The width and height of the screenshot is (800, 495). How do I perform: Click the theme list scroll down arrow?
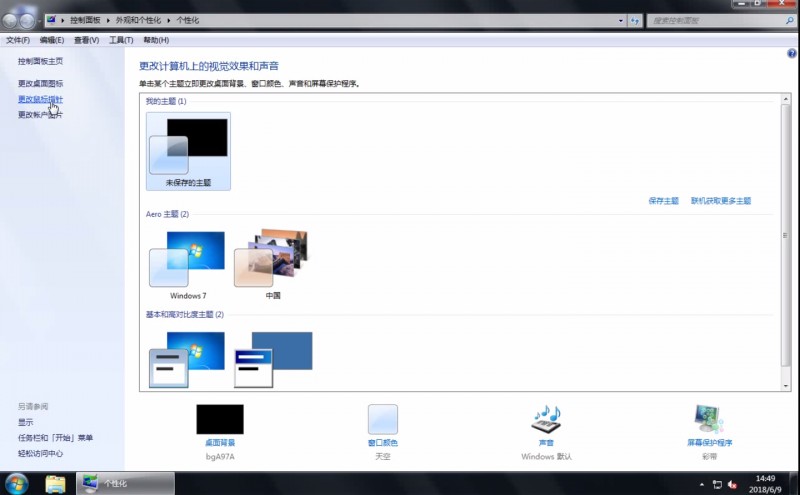click(786, 386)
